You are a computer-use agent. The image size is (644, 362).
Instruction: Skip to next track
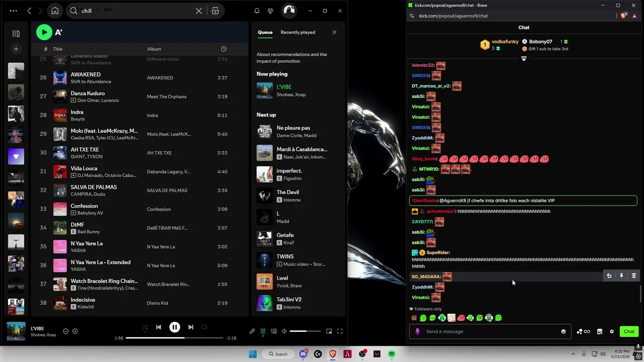click(x=191, y=327)
